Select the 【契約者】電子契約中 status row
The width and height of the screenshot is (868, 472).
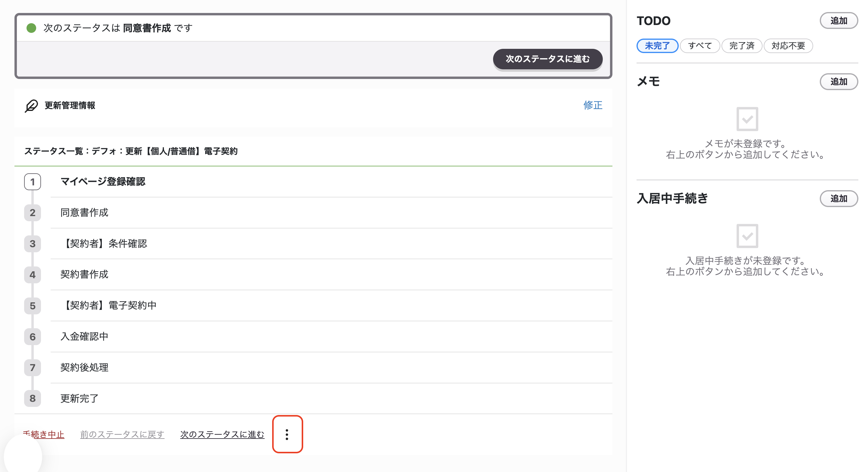pos(331,306)
